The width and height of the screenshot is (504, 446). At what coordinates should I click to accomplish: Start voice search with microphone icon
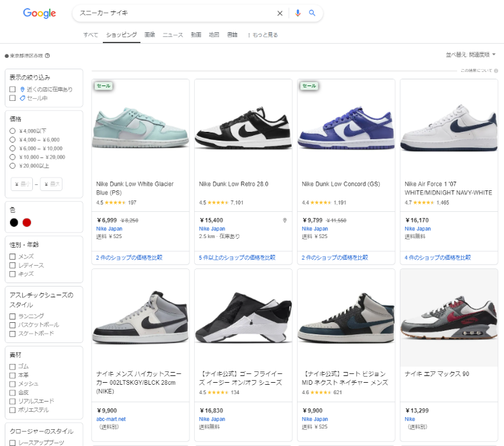coord(298,13)
